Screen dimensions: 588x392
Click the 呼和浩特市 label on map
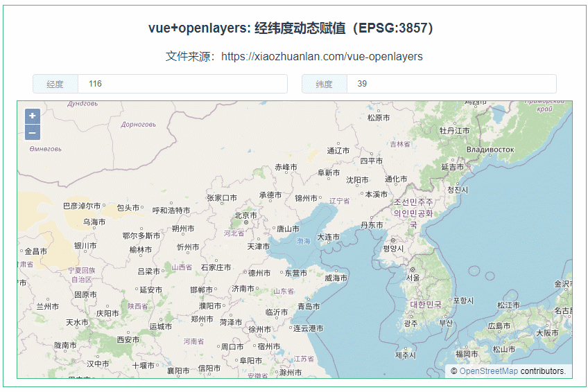pyautogui.click(x=171, y=211)
